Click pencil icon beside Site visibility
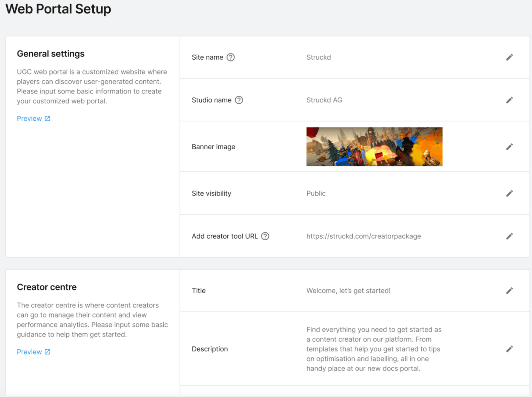Viewport: 532px width, 397px height. click(x=509, y=193)
